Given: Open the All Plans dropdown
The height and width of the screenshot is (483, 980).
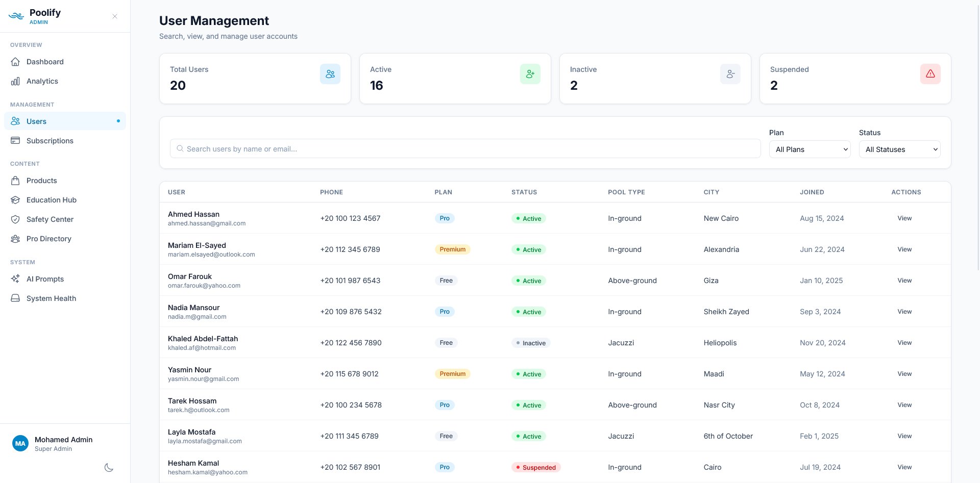Looking at the screenshot, I should coord(810,149).
